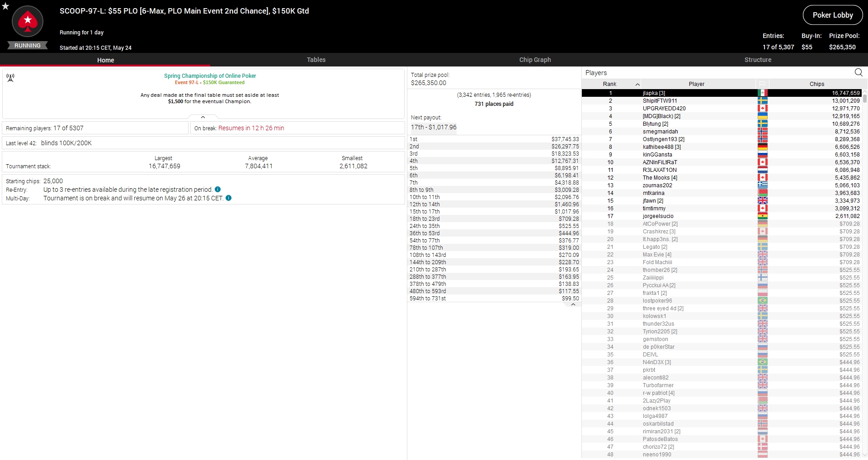Select player kinGGansta

click(x=722, y=155)
